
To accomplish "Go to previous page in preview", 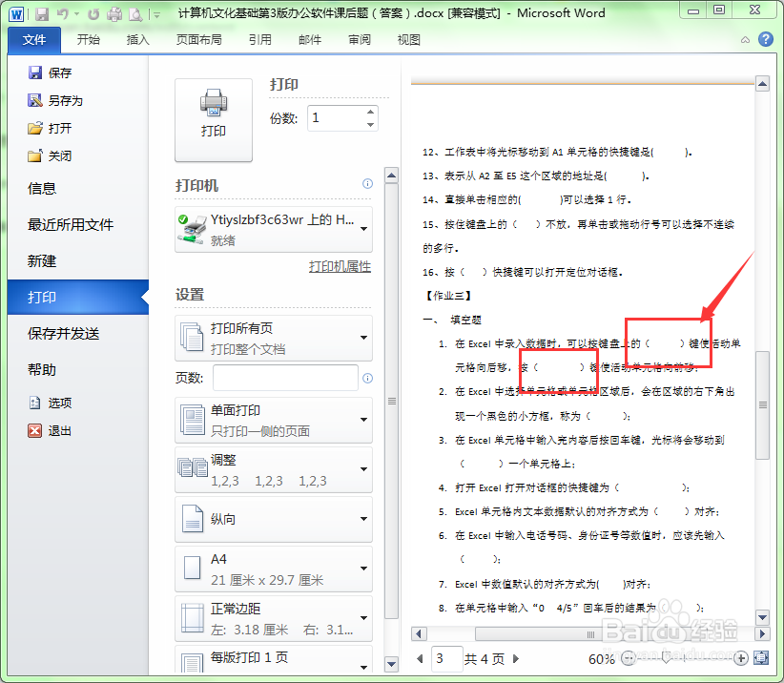I will (x=420, y=658).
